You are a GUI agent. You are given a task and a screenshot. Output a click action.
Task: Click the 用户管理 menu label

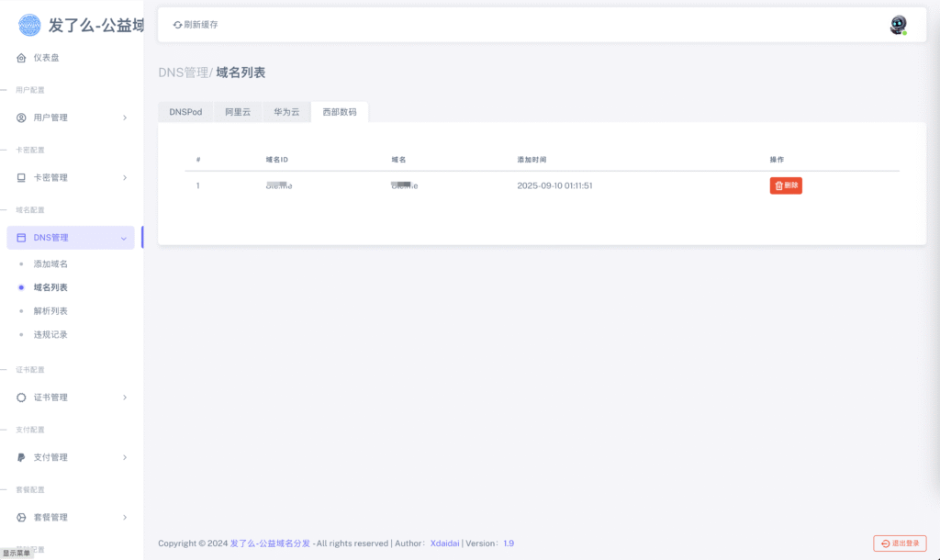pos(50,118)
